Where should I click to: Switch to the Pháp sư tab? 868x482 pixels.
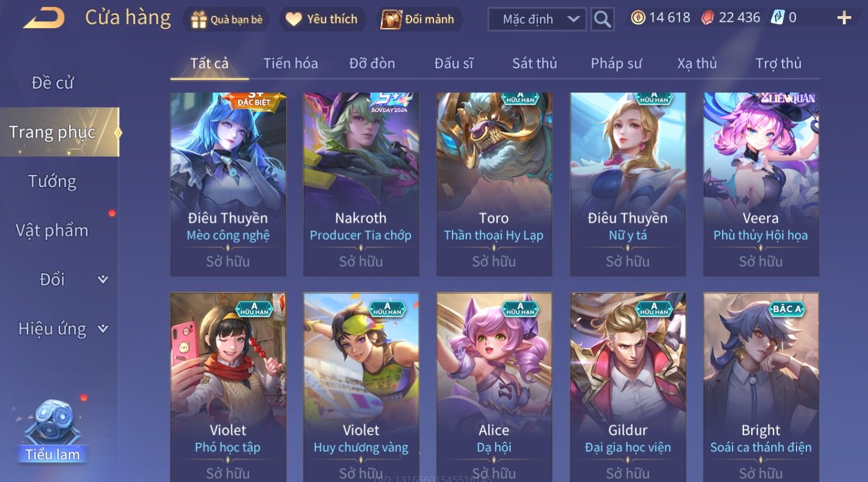coord(616,63)
